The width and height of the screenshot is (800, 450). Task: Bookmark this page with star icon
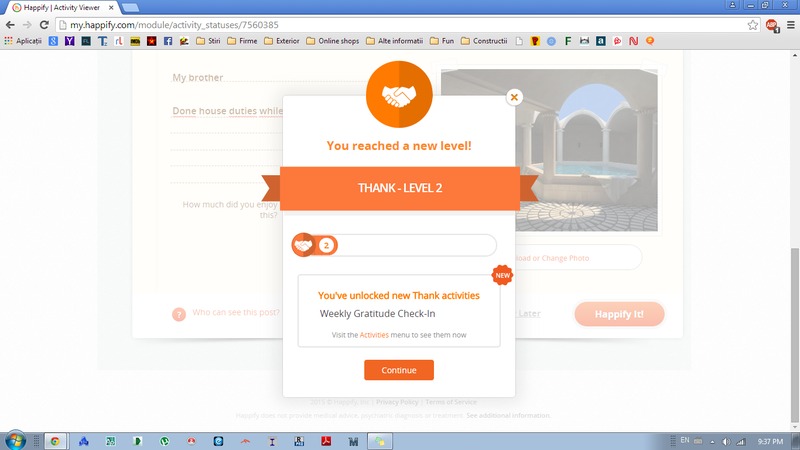coord(753,25)
